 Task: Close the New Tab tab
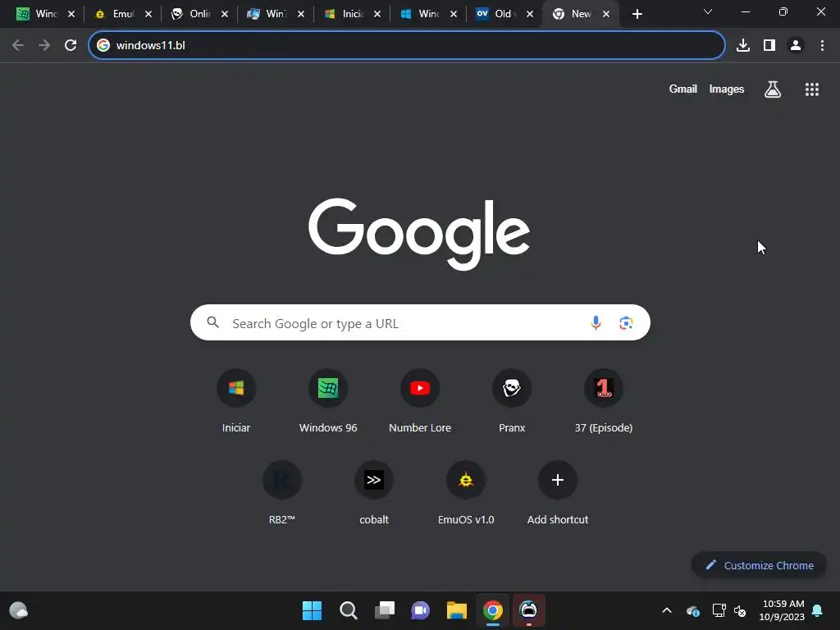(606, 14)
